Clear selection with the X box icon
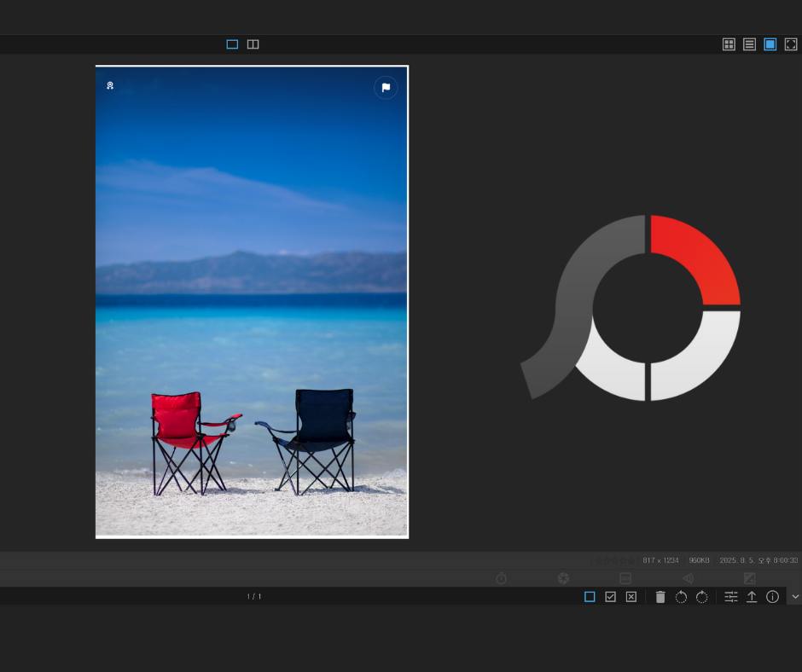 631,597
